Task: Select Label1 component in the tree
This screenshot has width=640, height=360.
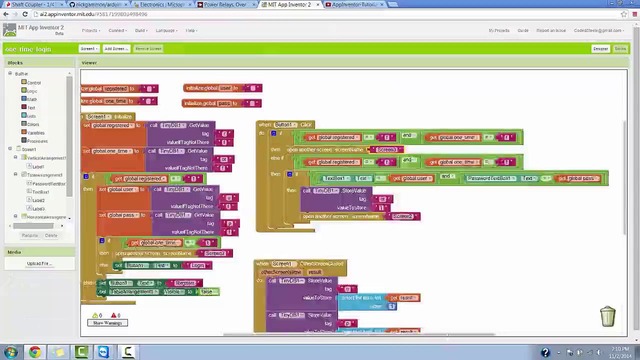Action: pos(36,167)
